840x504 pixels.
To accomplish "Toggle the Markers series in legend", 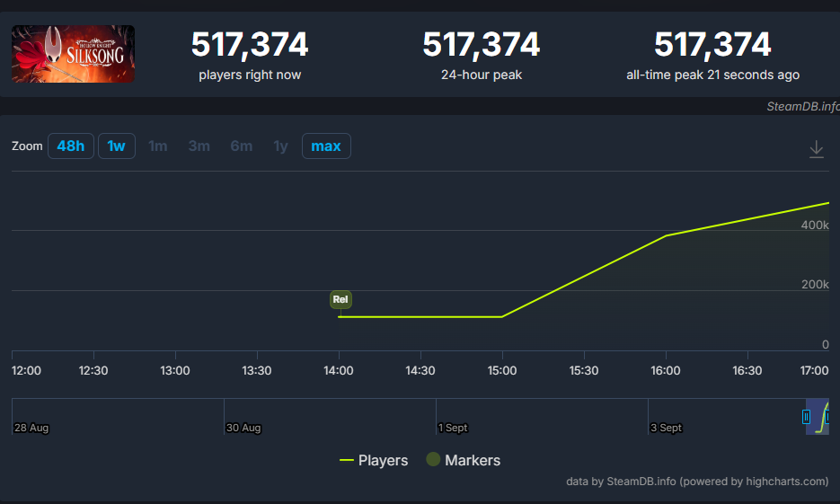I will pos(463,460).
